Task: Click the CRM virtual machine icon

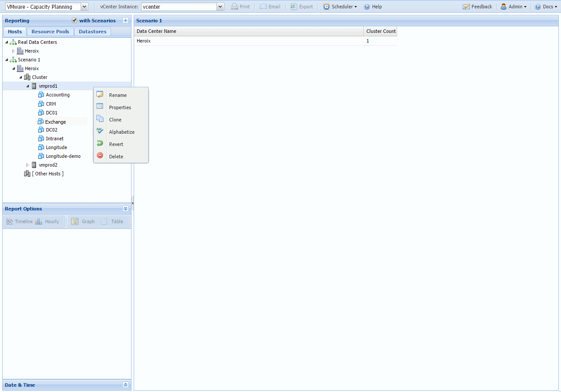Action: coord(41,104)
